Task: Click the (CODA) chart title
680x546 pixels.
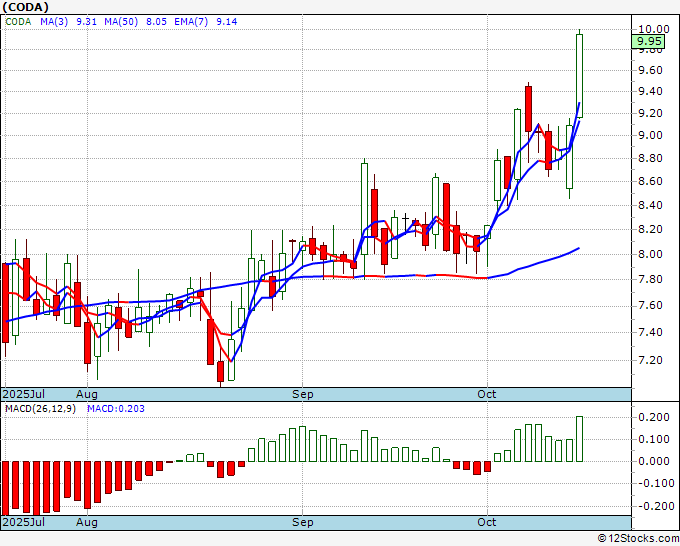Action: pos(26,7)
